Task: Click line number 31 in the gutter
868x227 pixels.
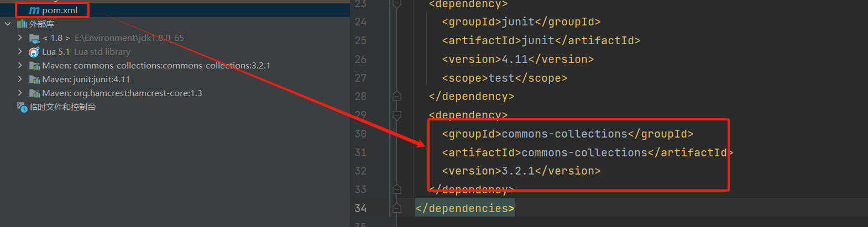Action: point(360,152)
